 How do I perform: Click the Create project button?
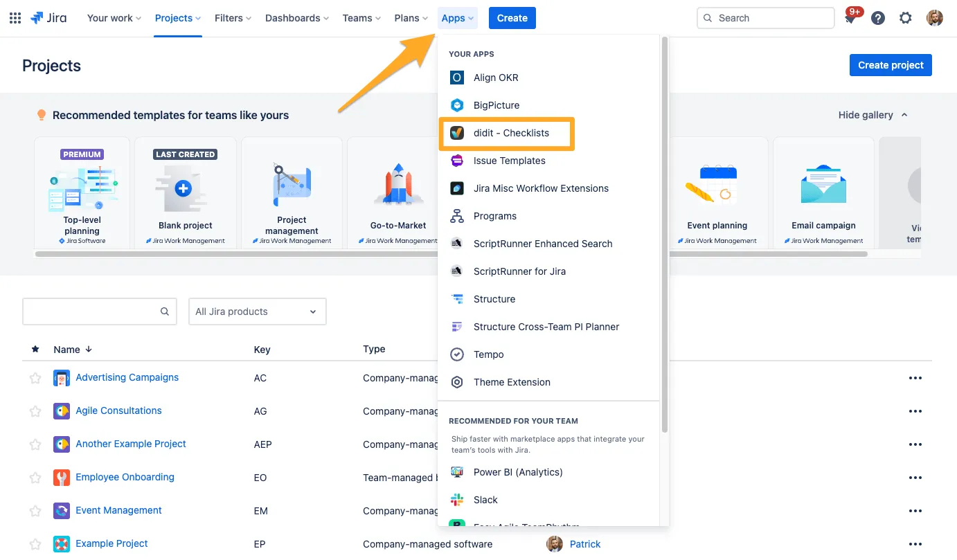891,65
